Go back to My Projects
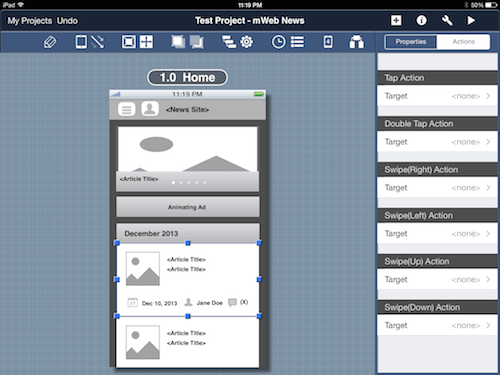The height and width of the screenshot is (375, 500). 30,21
